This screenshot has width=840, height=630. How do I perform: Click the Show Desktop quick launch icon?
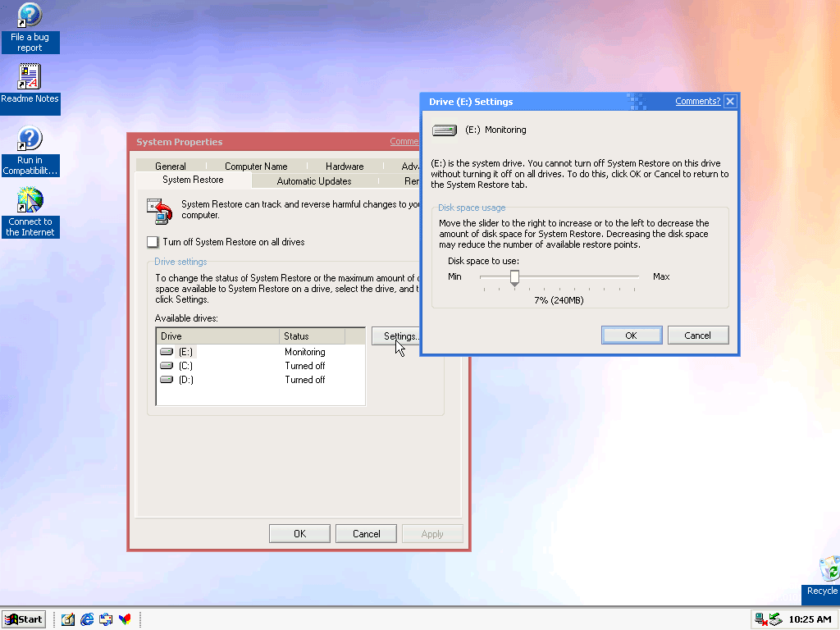(x=68, y=619)
